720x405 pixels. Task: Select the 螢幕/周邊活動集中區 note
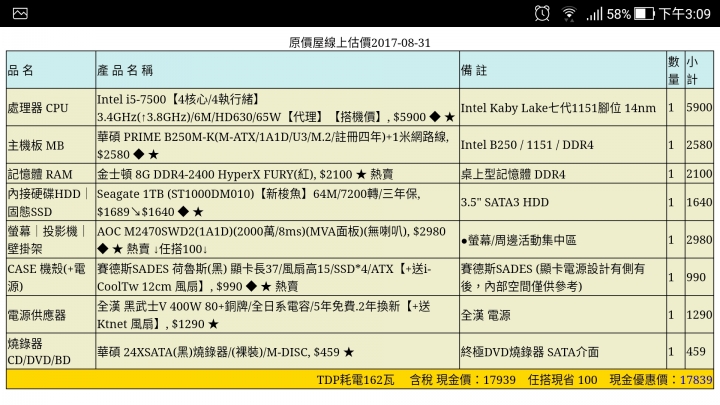tap(563, 240)
